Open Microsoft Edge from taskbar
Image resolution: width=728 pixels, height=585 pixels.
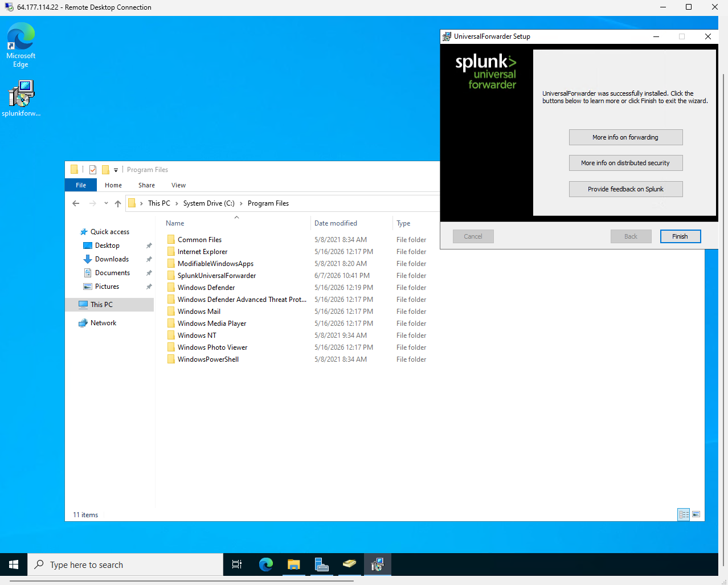[x=265, y=564]
